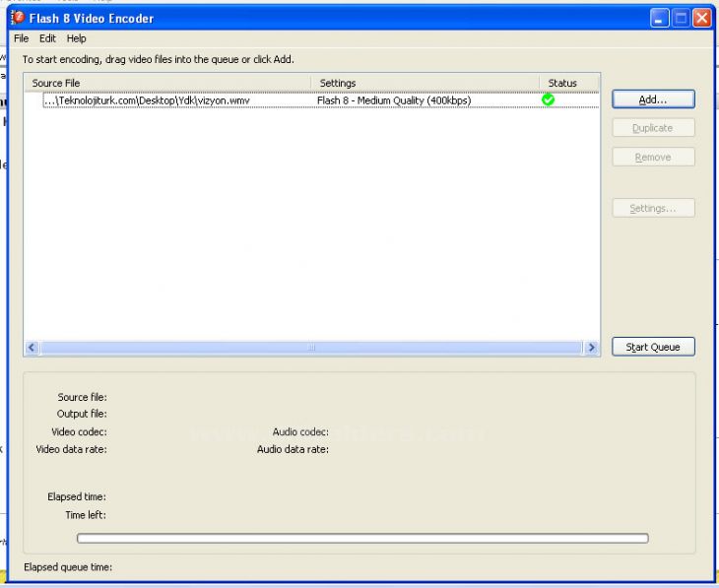Click the encoding progress bar
This screenshot has width=719, height=588.
pos(362,538)
